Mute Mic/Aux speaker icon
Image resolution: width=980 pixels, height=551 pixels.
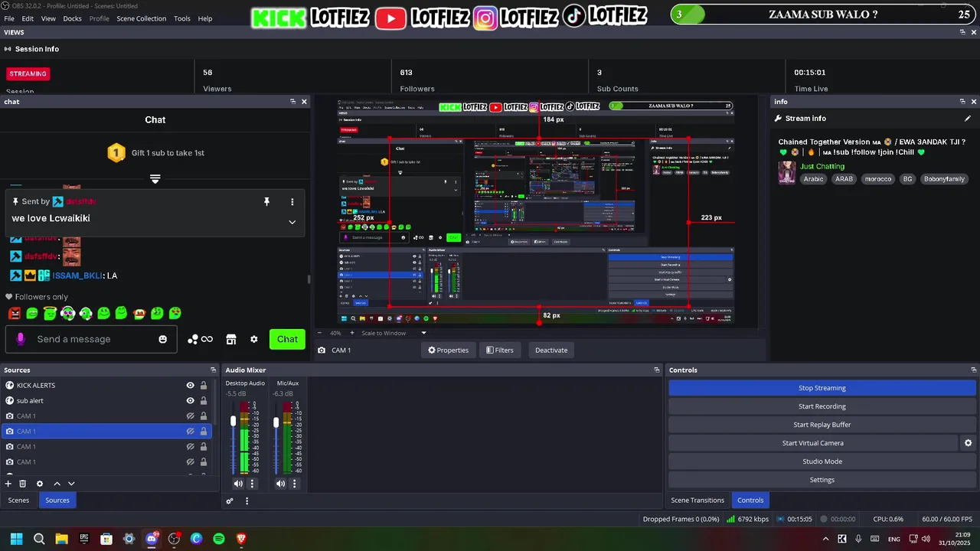pyautogui.click(x=280, y=484)
